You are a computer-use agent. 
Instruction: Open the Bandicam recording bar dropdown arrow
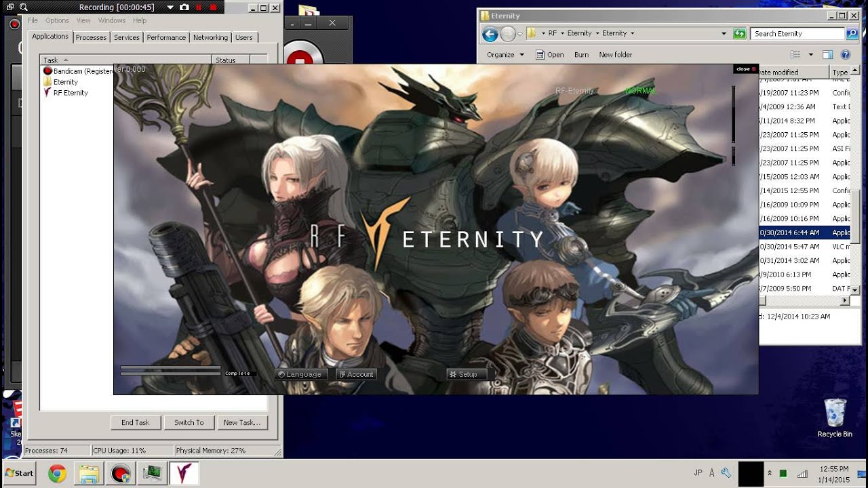(x=170, y=7)
